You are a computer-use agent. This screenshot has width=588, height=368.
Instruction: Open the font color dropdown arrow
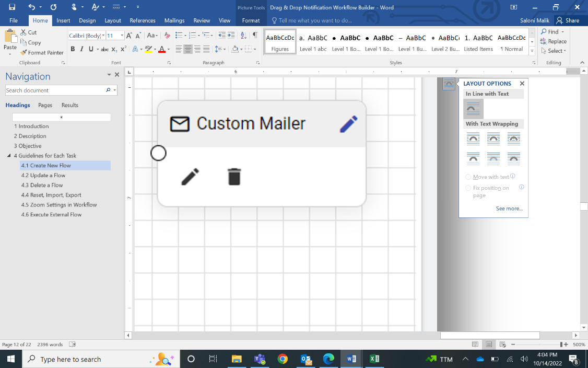(169, 49)
